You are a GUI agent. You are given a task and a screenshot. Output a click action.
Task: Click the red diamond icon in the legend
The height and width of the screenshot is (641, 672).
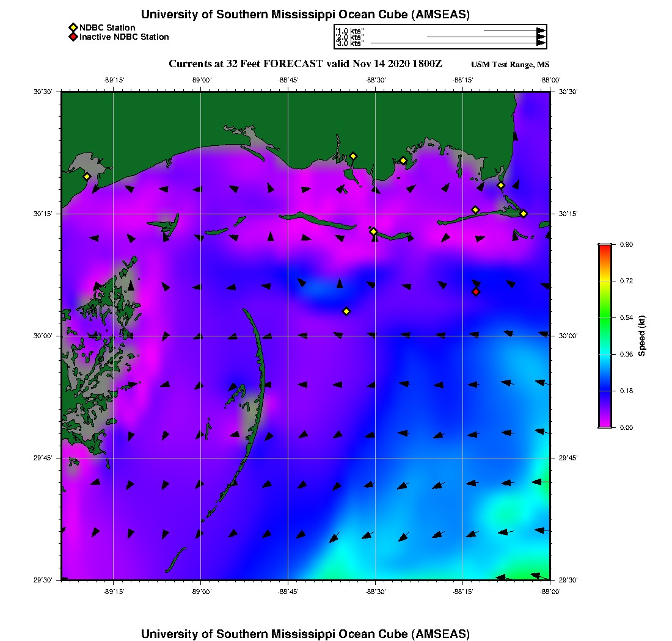[73, 37]
